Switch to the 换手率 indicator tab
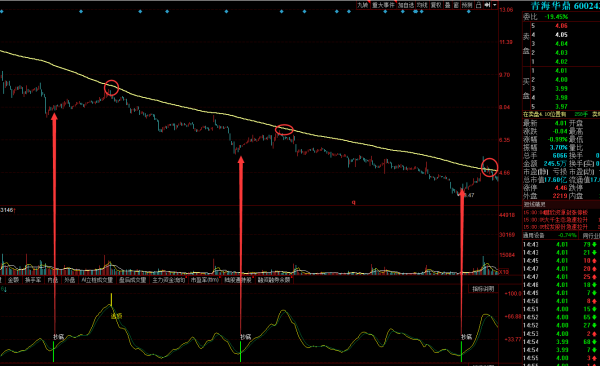 tap(33, 280)
